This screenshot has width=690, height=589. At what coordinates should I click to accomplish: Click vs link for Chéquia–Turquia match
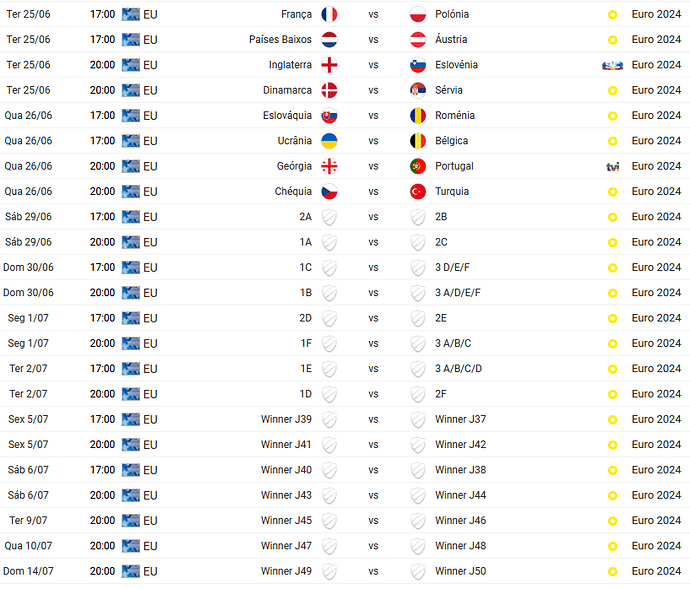click(x=373, y=191)
